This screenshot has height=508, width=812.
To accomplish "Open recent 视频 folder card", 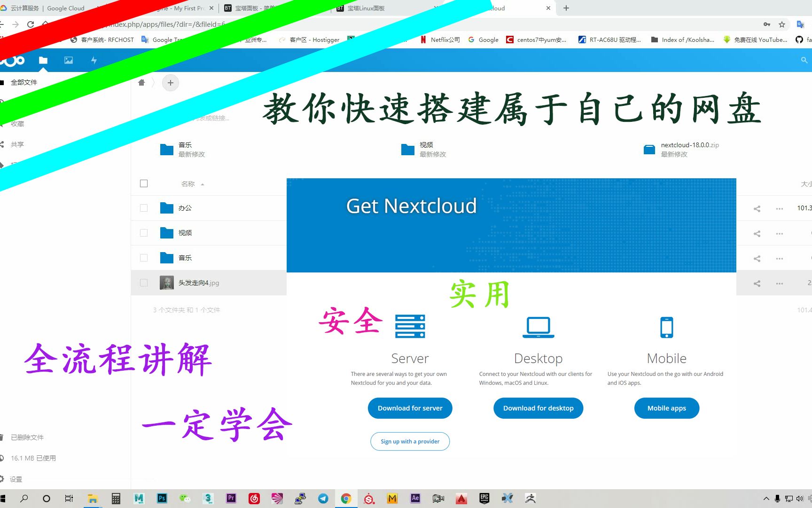I will 424,149.
